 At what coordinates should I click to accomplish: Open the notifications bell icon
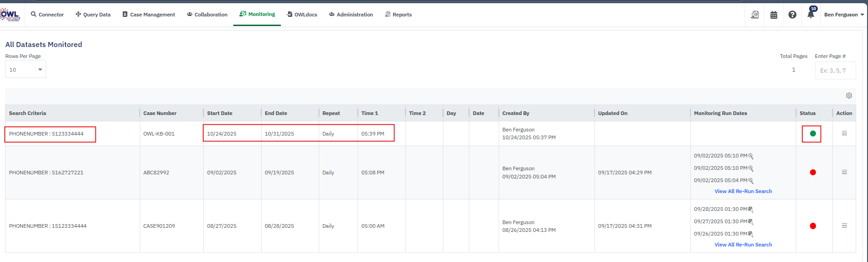click(x=810, y=15)
